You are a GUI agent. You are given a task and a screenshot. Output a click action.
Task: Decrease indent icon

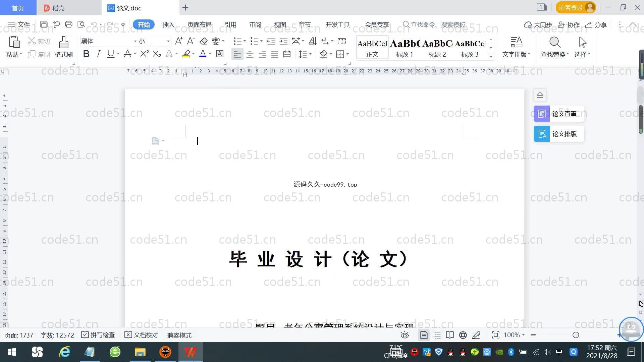tap(271, 41)
